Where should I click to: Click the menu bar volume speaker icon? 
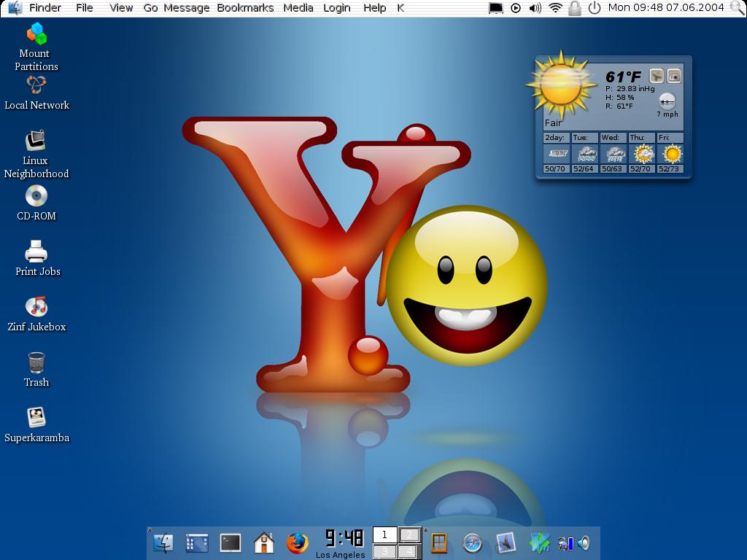click(x=535, y=8)
